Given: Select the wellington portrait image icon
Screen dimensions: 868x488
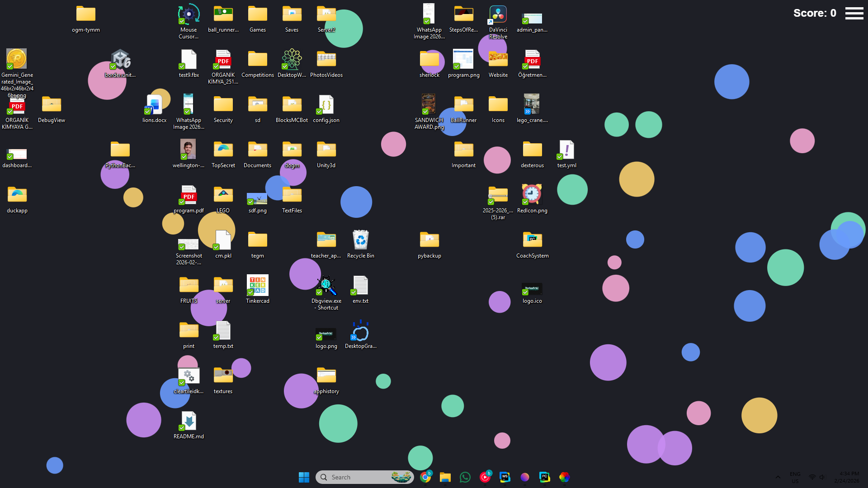Looking at the screenshot, I should pos(188,150).
